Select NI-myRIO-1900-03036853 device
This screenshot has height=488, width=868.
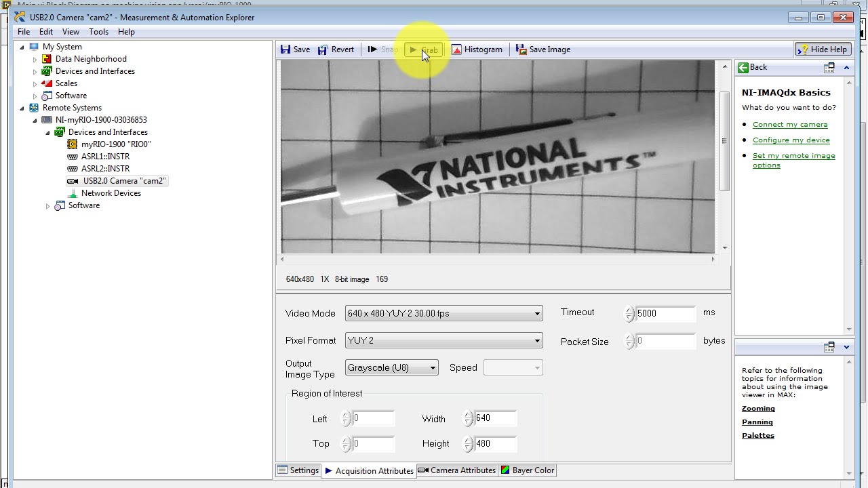[x=101, y=120]
